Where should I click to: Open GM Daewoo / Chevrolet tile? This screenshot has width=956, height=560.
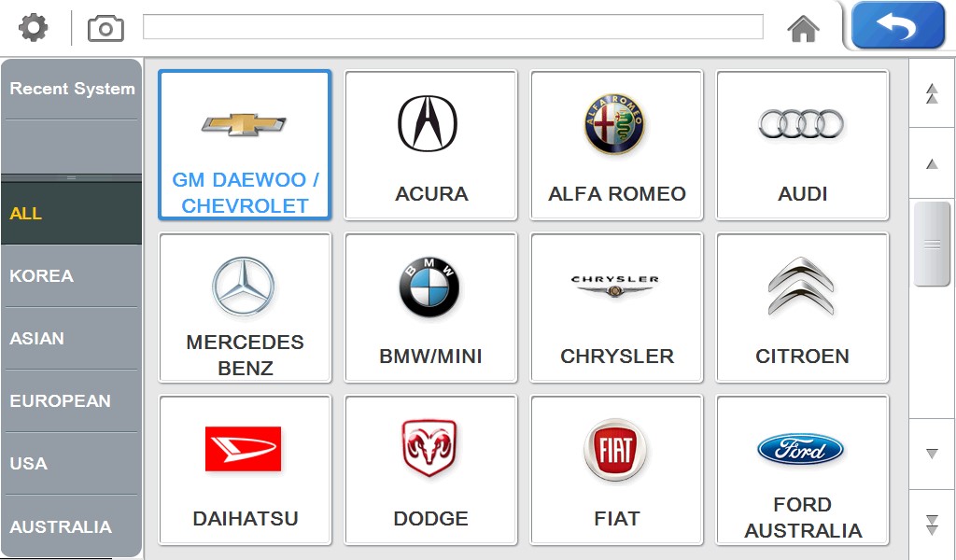[x=246, y=145]
